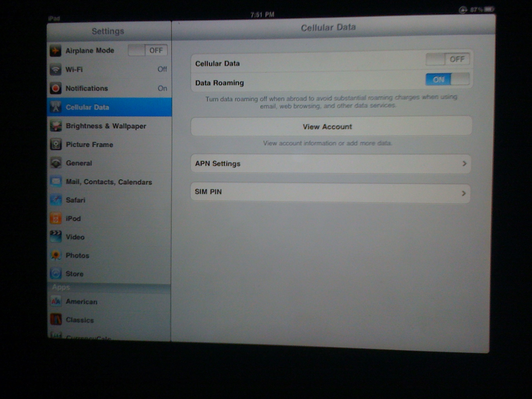Tap the Safari compass icon
The image size is (532, 399).
coord(56,200)
